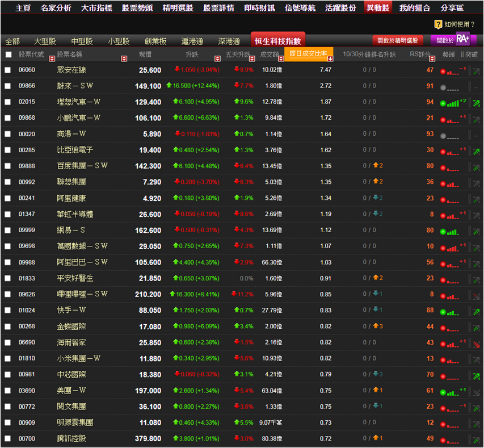Click the breakout icon for 海爾智家 row
484x448 pixels.
[476, 344]
